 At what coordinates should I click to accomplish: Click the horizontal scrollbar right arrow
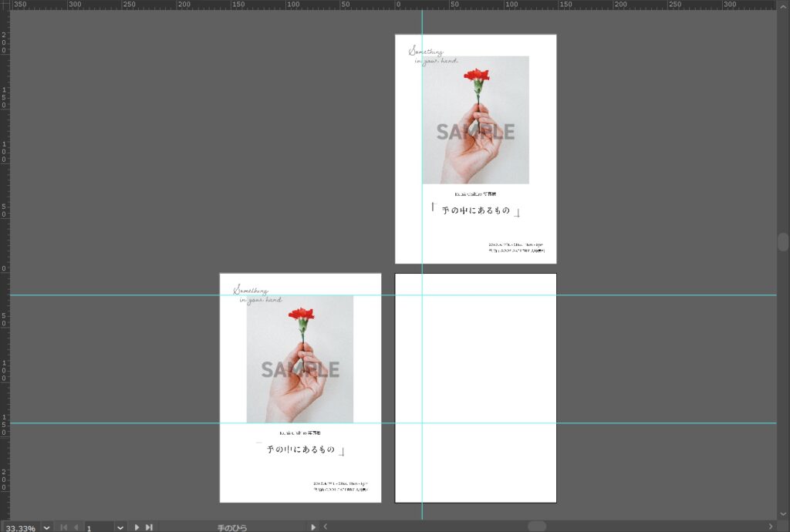(770, 527)
